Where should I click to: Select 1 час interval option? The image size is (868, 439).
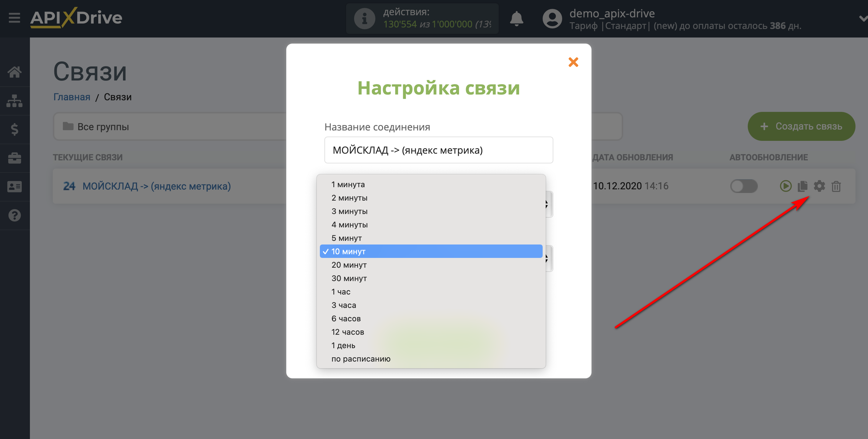tap(431, 292)
